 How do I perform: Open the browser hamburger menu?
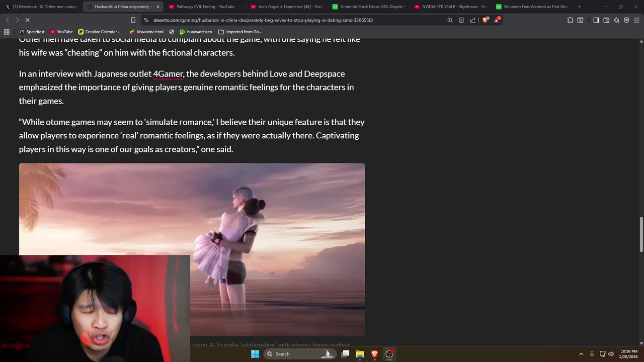[x=636, y=20]
